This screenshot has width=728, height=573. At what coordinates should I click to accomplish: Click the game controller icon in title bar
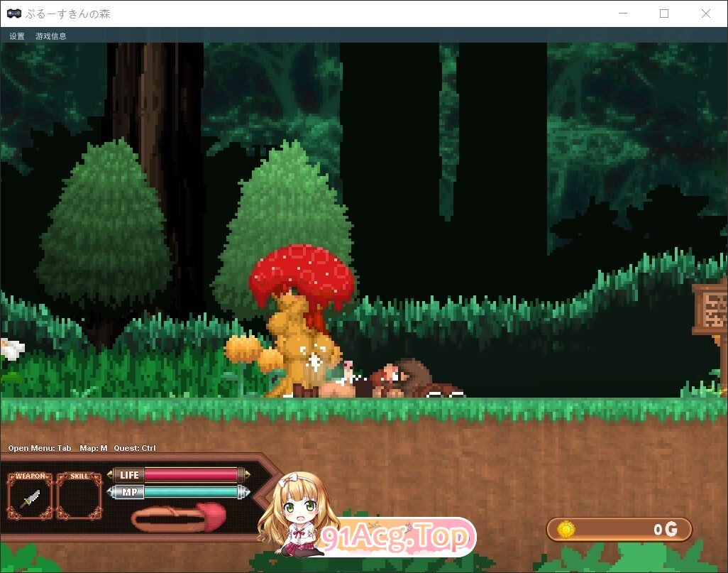pyautogui.click(x=13, y=13)
